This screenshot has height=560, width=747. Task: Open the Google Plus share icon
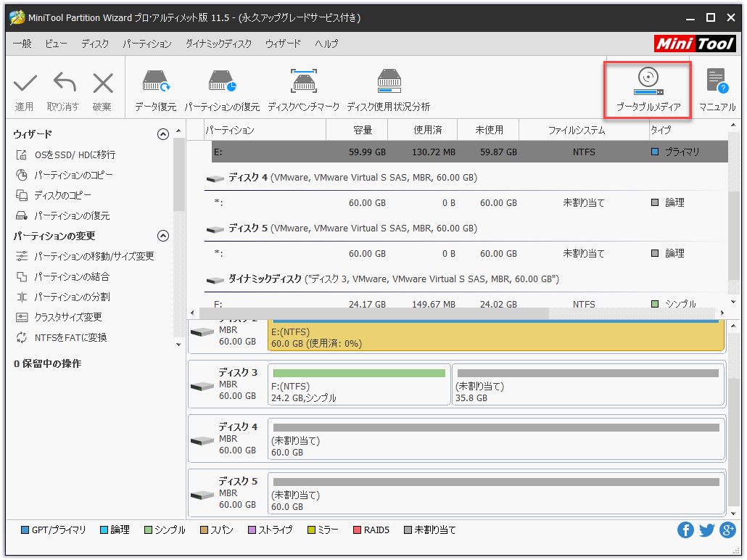pos(727,530)
